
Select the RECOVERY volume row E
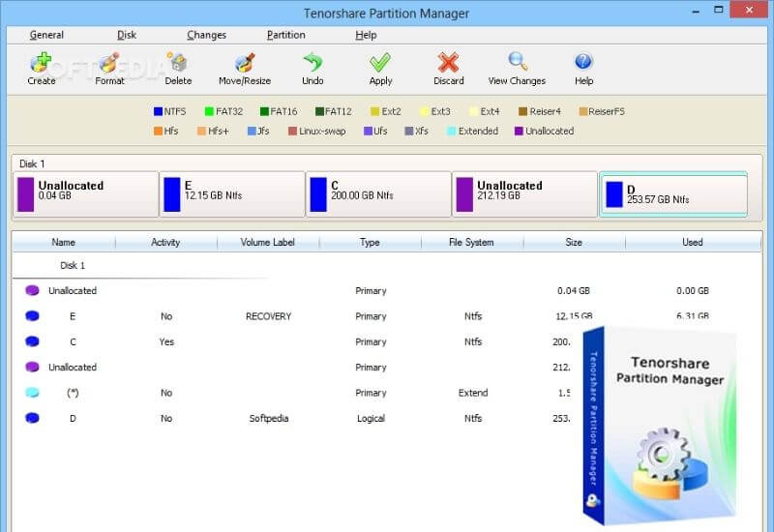[267, 316]
